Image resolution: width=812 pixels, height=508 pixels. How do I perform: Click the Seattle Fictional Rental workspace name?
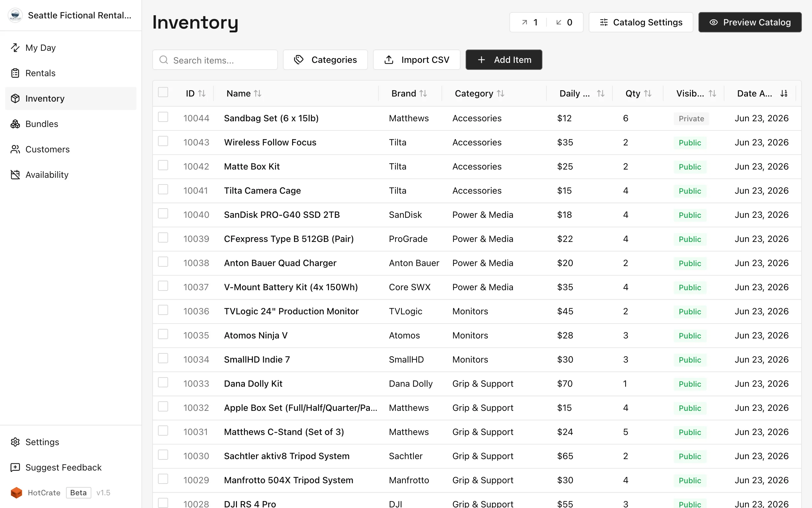80,16
